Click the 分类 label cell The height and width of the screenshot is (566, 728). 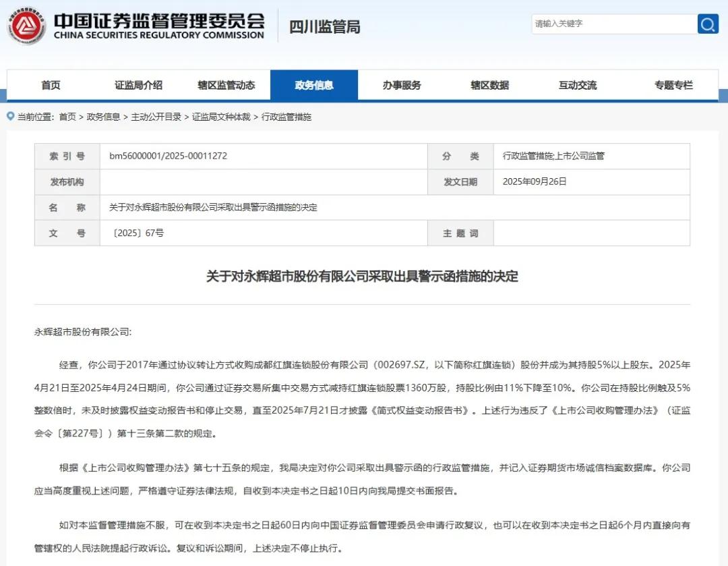tap(460, 156)
